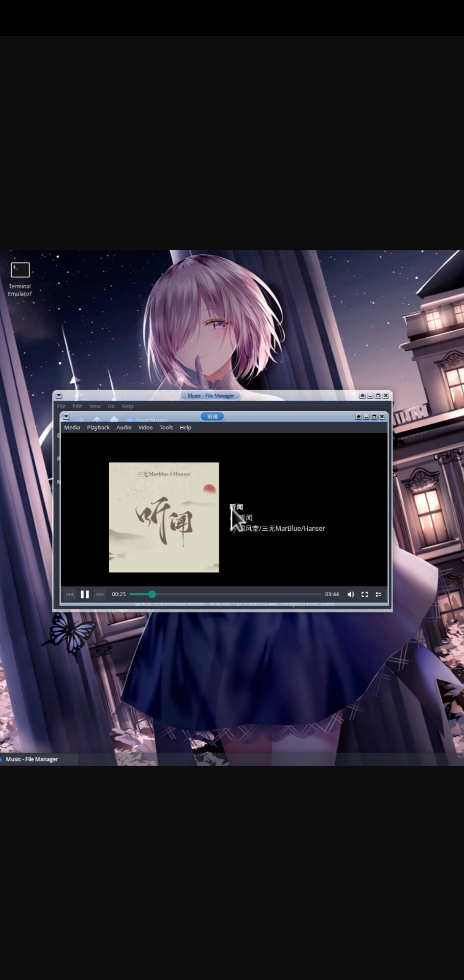
Task: Maximize the media player window
Action: [374, 416]
